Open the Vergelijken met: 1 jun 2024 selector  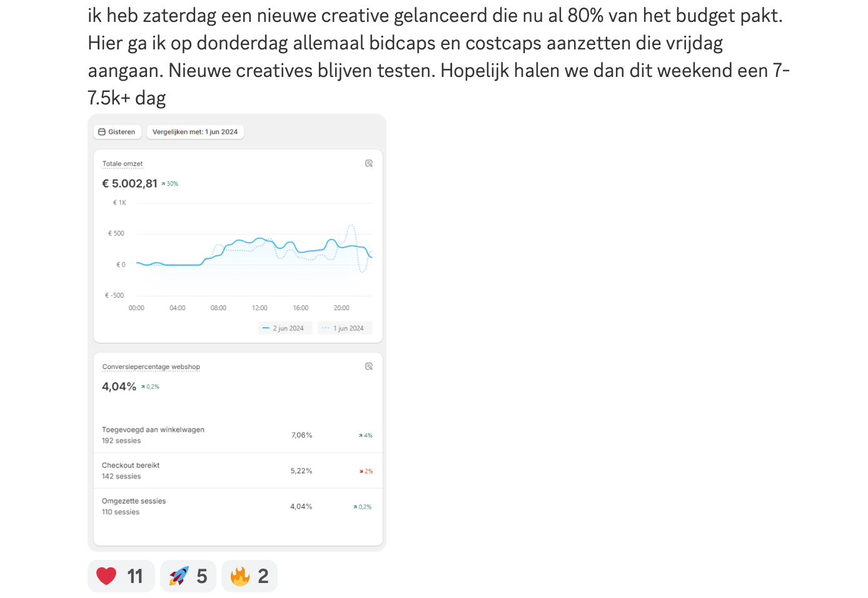[x=195, y=132]
